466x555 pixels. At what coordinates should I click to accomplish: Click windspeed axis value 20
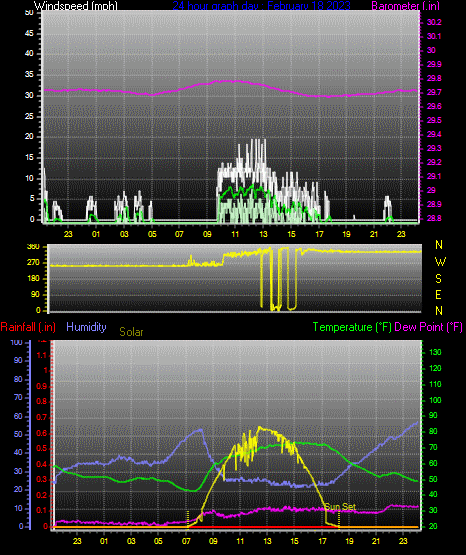click(x=29, y=137)
